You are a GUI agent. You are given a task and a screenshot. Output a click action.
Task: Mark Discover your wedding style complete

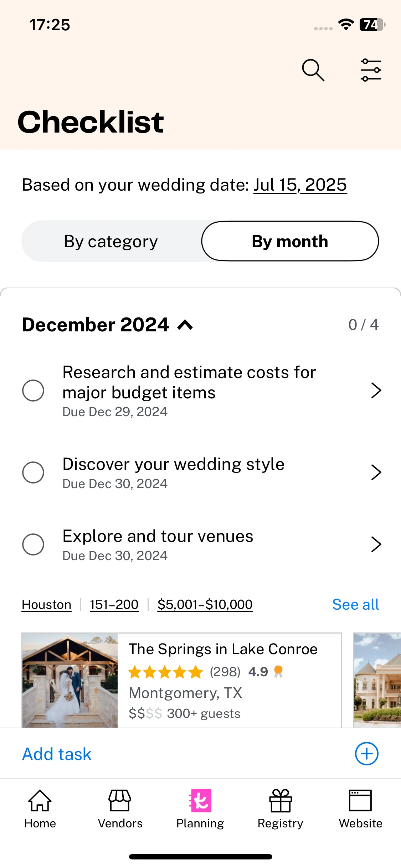click(x=33, y=472)
